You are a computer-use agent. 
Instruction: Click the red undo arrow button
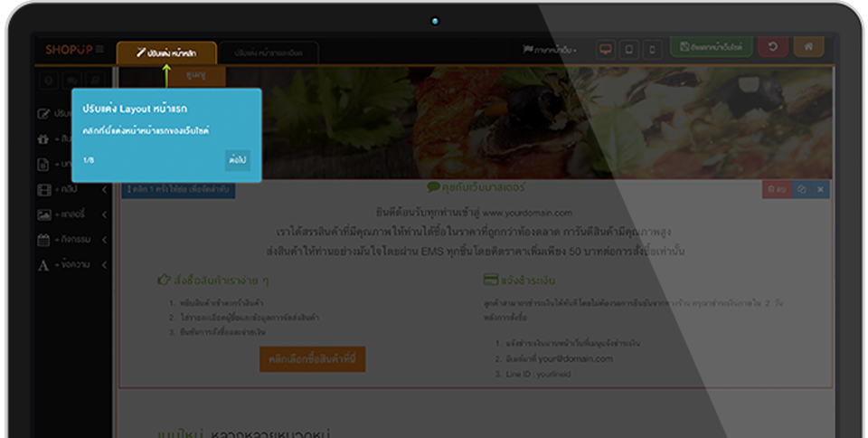(773, 47)
